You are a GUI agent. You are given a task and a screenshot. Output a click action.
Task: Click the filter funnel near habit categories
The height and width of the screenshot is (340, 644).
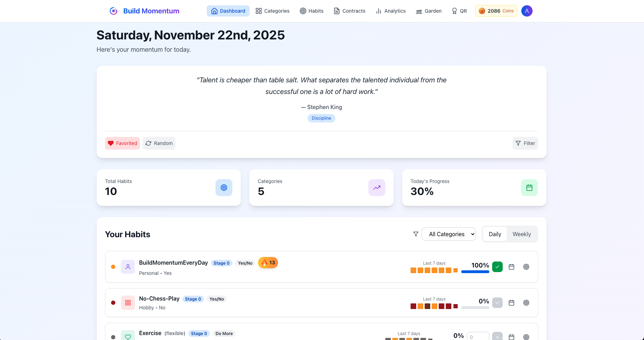pos(416,234)
